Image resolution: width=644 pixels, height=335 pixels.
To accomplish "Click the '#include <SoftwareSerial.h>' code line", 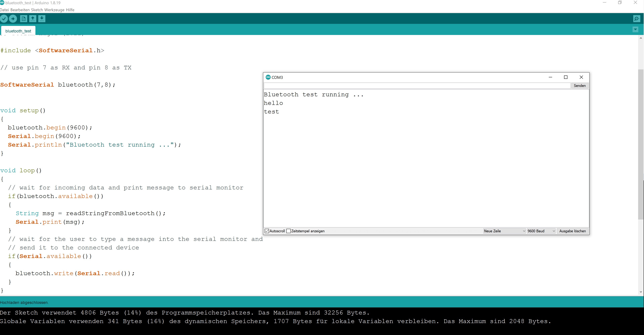I will coord(52,51).
